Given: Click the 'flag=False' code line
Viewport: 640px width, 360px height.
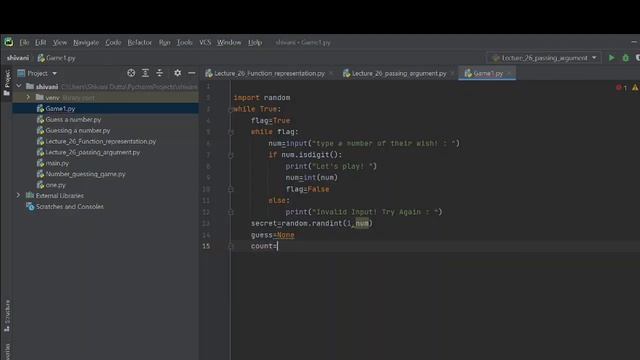Looking at the screenshot, I should [307, 189].
